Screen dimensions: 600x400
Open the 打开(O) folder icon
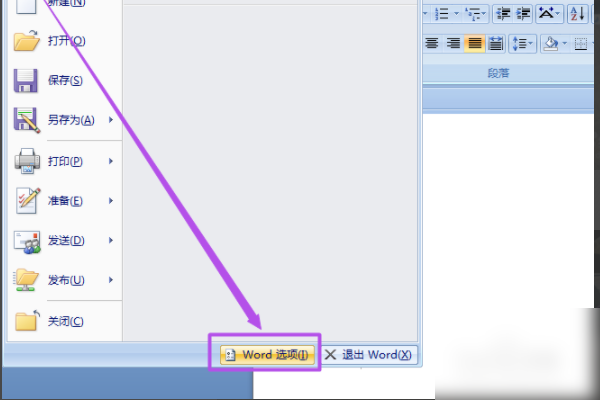(26, 41)
